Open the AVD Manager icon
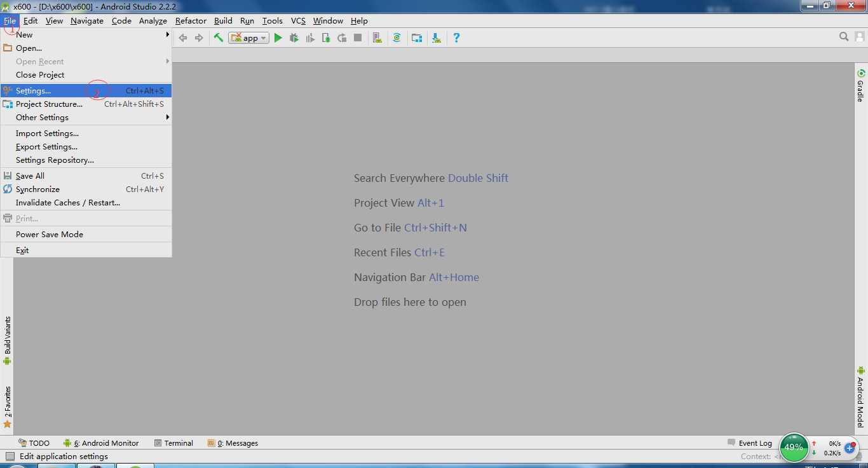Screen dimensions: 868x468 pyautogui.click(x=377, y=38)
